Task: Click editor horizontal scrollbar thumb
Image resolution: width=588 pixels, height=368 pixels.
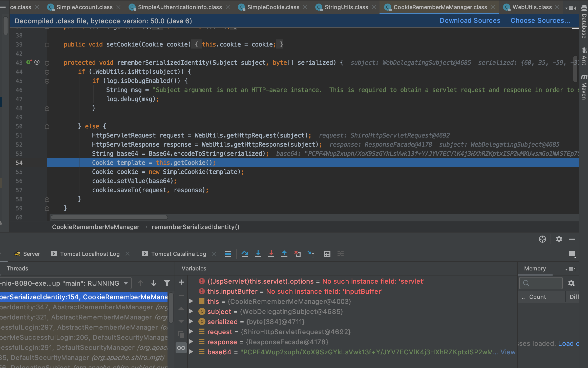Action: tap(109, 217)
